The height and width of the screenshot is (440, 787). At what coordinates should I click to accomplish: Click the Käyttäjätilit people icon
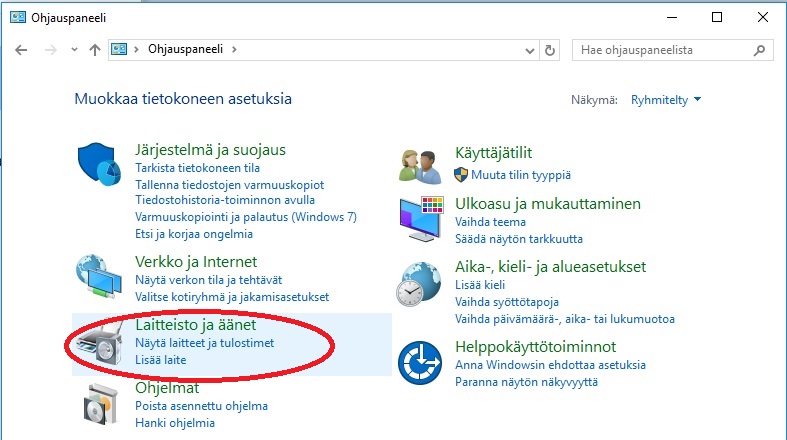421,163
